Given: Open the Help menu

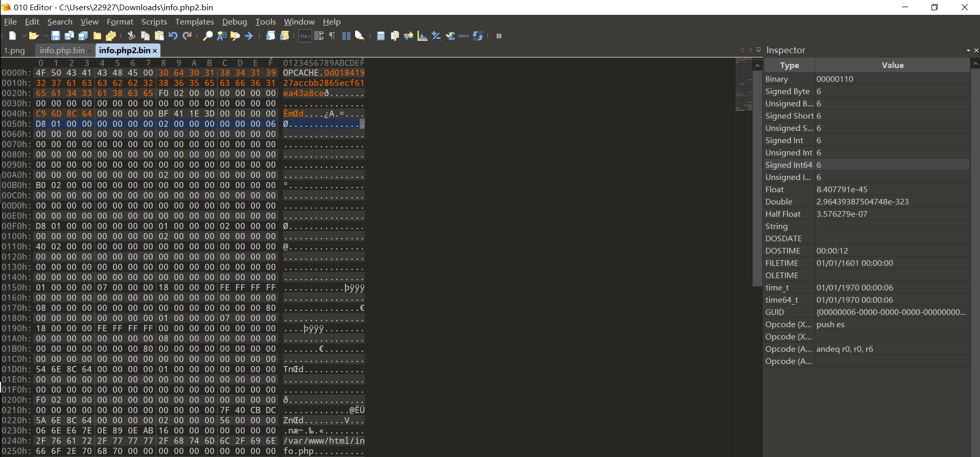Looking at the screenshot, I should pos(332,22).
